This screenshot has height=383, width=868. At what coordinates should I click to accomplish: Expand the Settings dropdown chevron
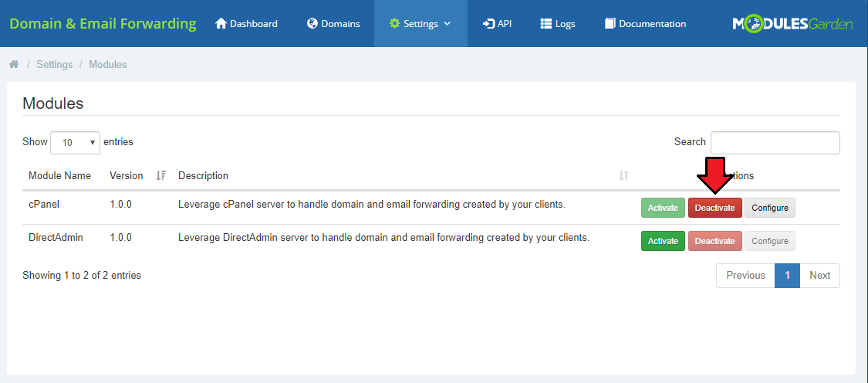click(448, 24)
